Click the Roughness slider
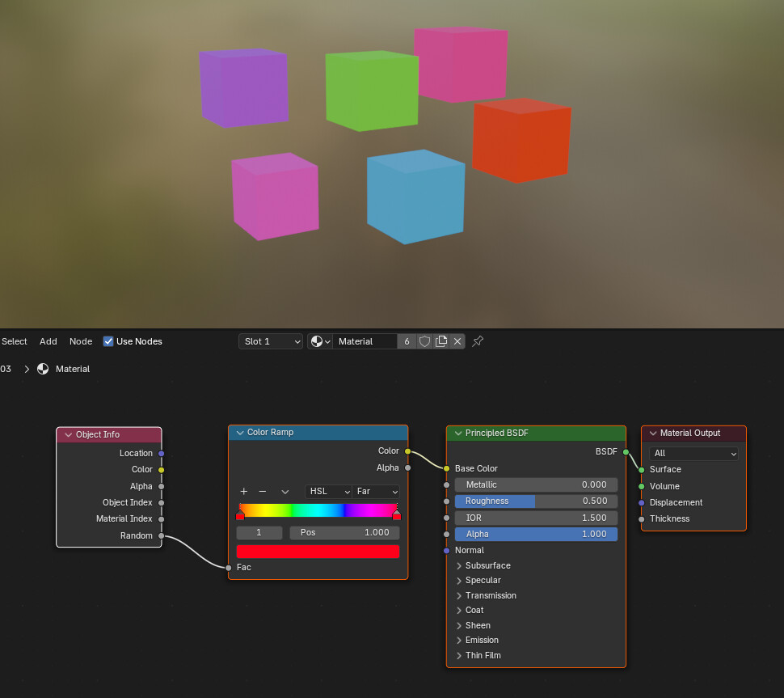784x698 pixels. coord(536,501)
